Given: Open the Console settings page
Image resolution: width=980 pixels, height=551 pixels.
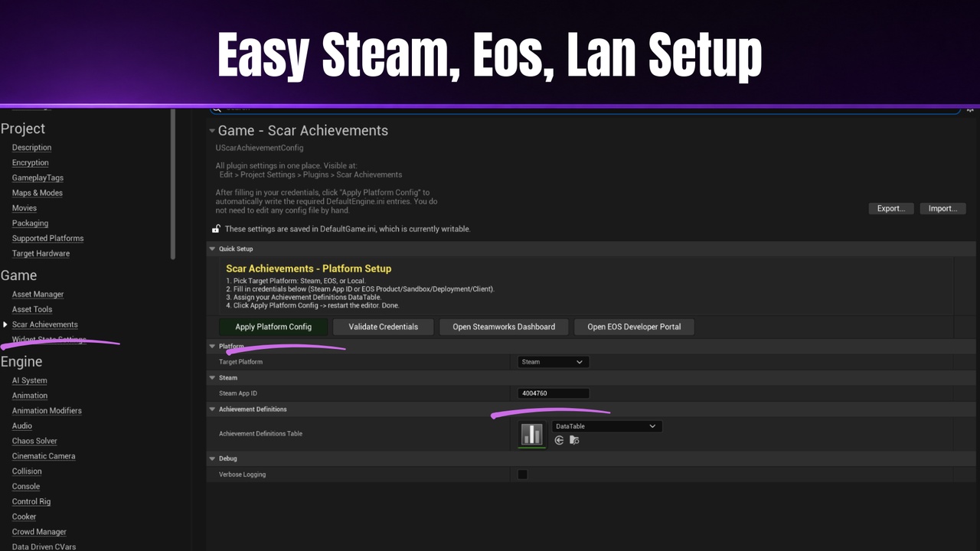Looking at the screenshot, I should (26, 487).
